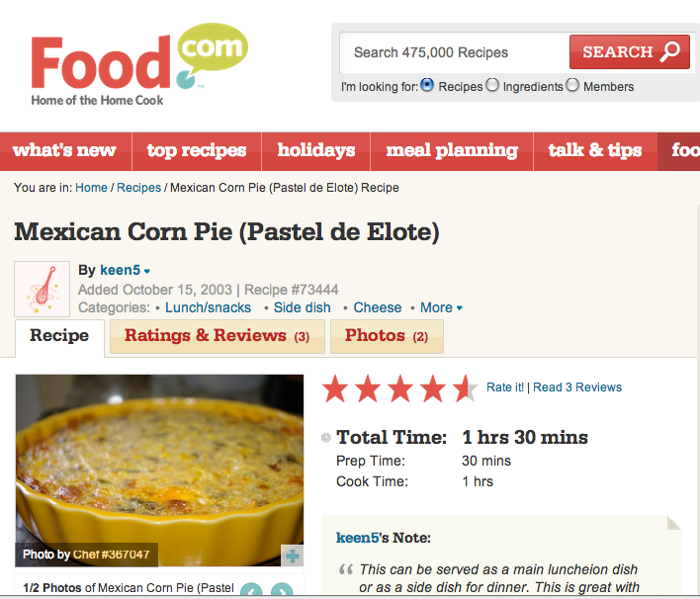Screen dimensions: 700x599
Task: Set rating to five stars
Action: click(x=464, y=388)
